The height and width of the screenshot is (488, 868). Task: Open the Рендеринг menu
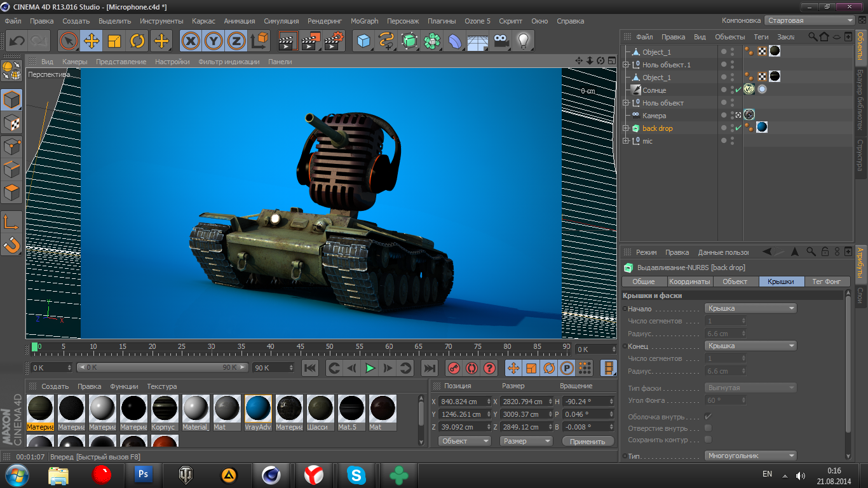(325, 21)
